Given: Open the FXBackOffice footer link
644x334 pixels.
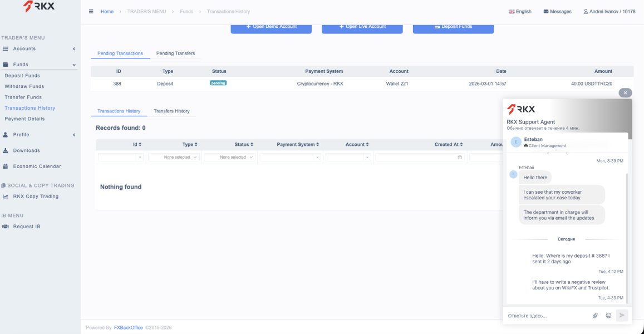Looking at the screenshot, I should tap(128, 328).
